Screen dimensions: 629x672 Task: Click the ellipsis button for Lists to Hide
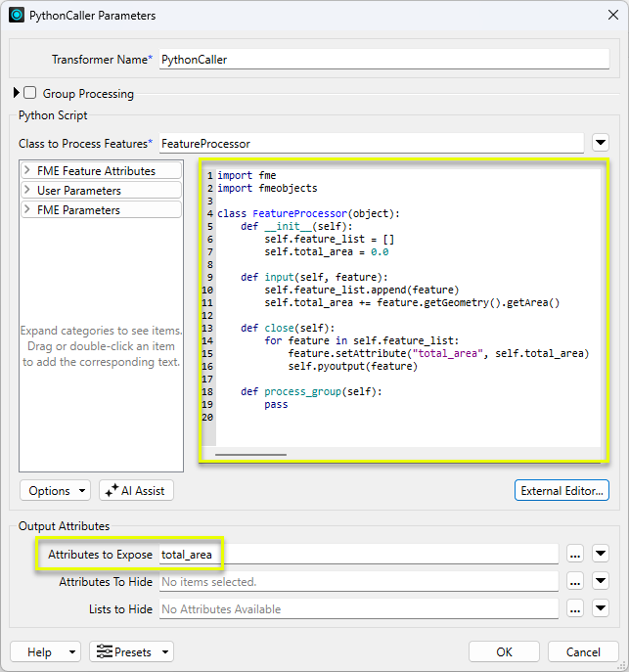(574, 609)
